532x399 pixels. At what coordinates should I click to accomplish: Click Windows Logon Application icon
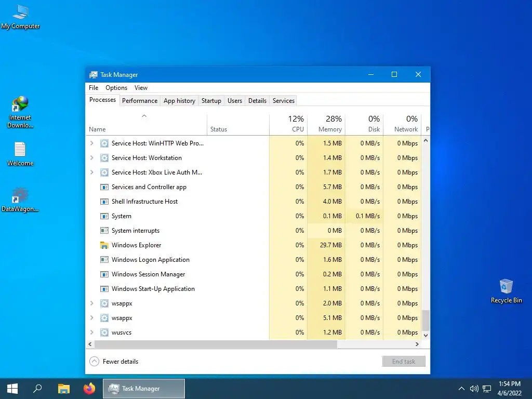coord(104,260)
